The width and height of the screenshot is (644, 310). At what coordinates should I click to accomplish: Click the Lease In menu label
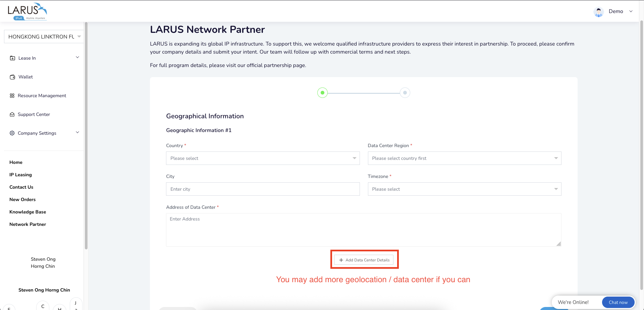[x=27, y=58]
